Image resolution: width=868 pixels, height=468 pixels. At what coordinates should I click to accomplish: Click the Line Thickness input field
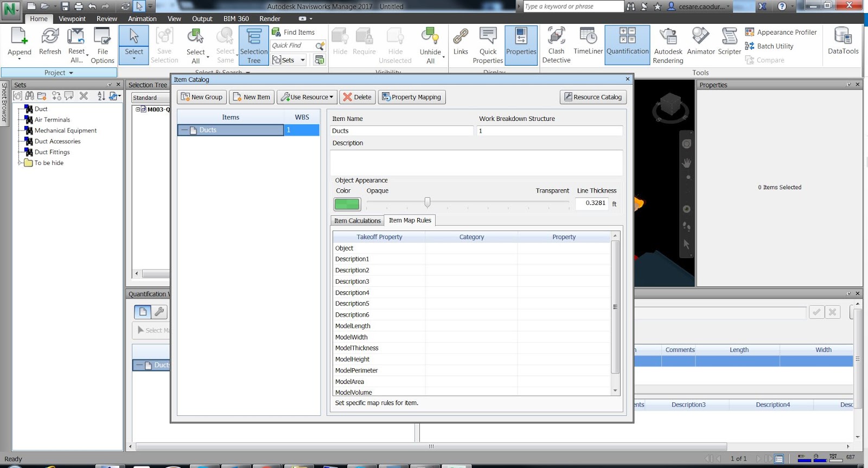pyautogui.click(x=592, y=203)
